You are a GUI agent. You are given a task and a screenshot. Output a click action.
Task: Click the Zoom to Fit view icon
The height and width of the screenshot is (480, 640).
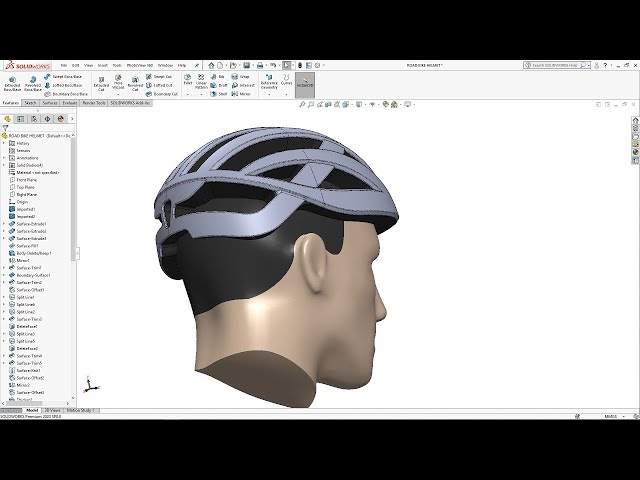302,104
